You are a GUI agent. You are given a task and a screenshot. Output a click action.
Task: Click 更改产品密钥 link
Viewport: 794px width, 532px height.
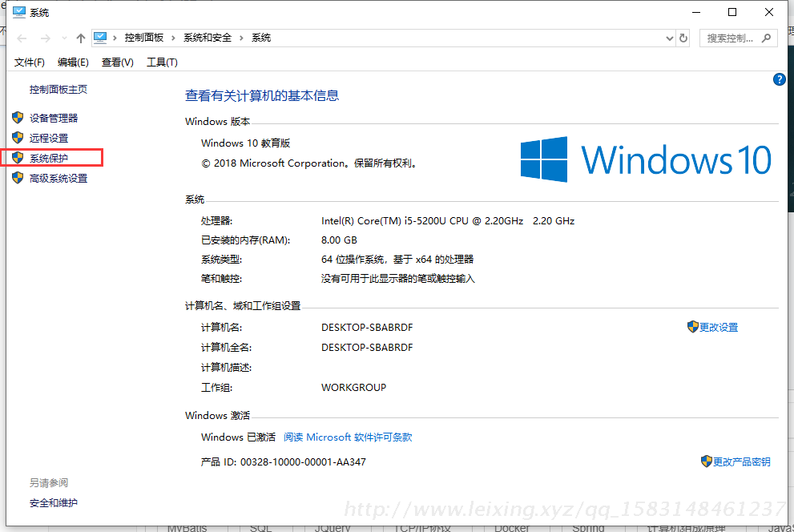pos(742,461)
